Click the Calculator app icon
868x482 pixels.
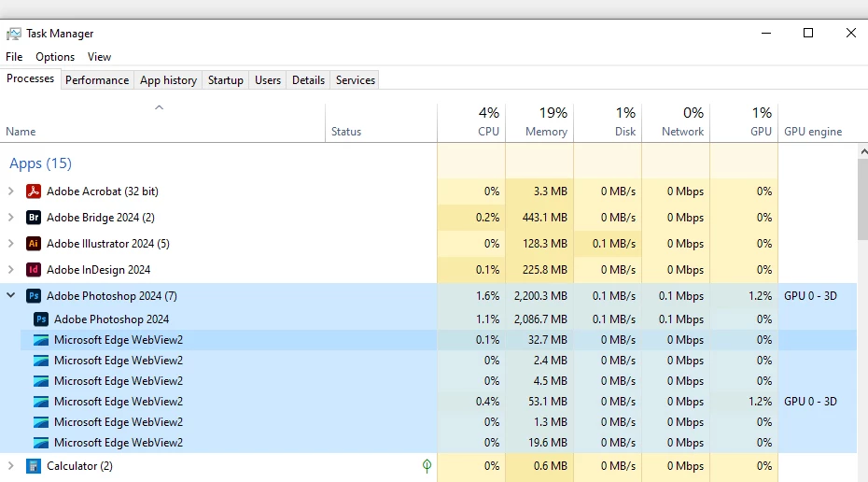coord(34,466)
